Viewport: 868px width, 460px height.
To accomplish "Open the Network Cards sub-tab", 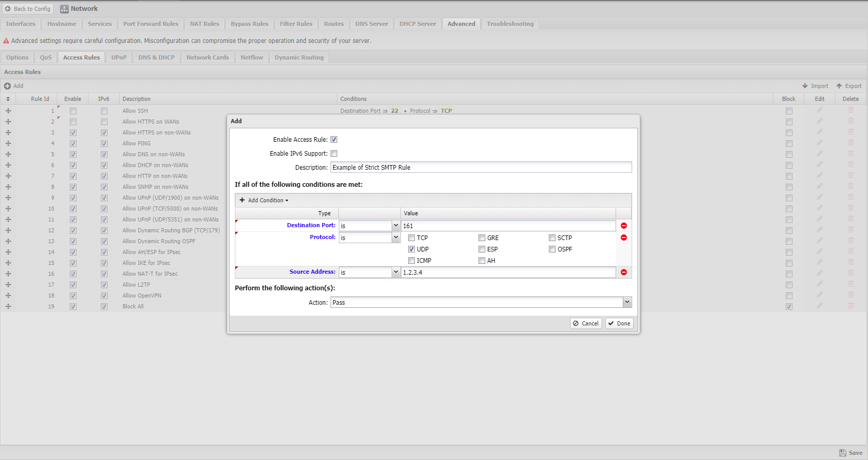I will click(x=207, y=57).
